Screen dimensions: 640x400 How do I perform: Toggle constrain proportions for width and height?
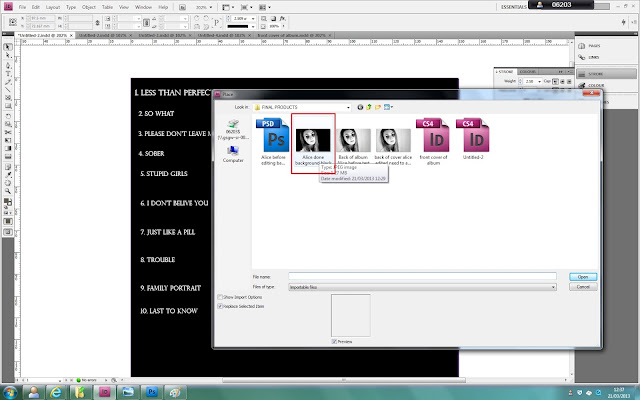tap(97, 22)
